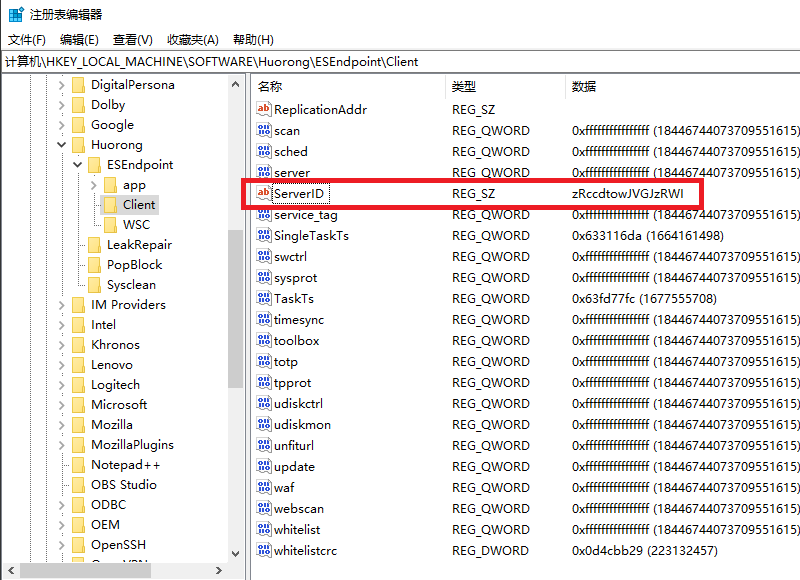Click the REG_QWORD icon next to scan
This screenshot has height=580, width=800.
(x=262, y=130)
